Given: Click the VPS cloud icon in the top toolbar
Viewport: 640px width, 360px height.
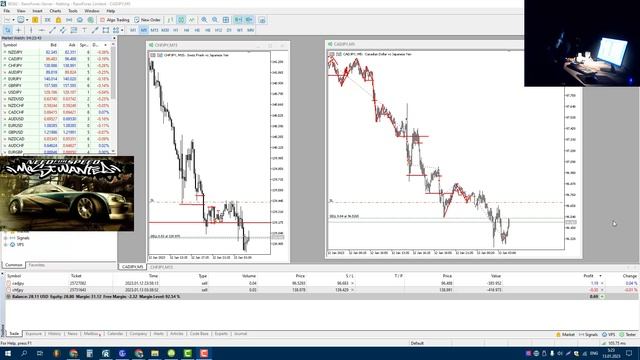Looking at the screenshot, I should [x=80, y=20].
